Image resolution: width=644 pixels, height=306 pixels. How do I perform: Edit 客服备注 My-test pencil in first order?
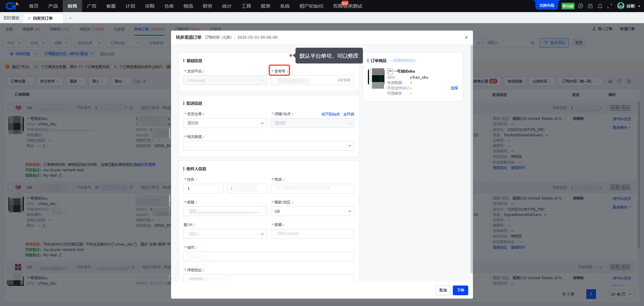tap(60, 175)
